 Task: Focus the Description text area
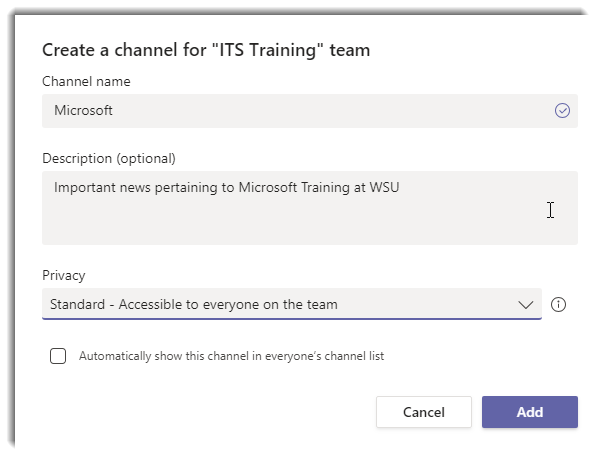pos(310,208)
